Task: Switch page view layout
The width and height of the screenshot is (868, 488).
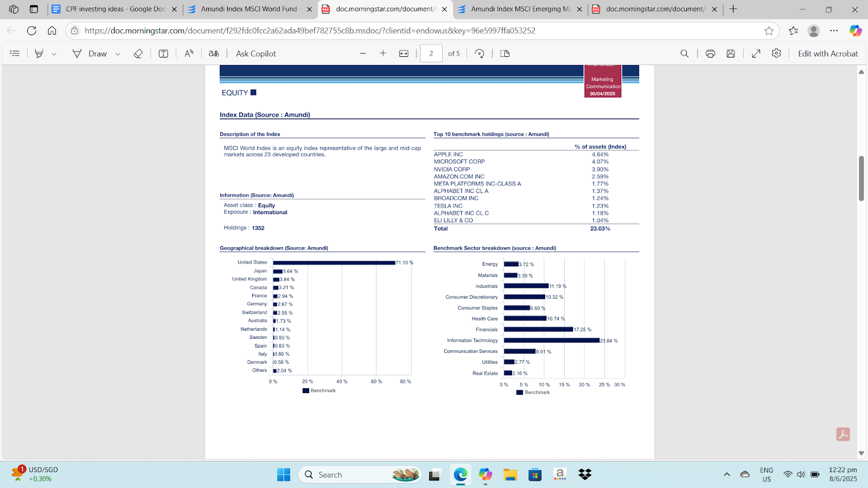Action: [505, 54]
